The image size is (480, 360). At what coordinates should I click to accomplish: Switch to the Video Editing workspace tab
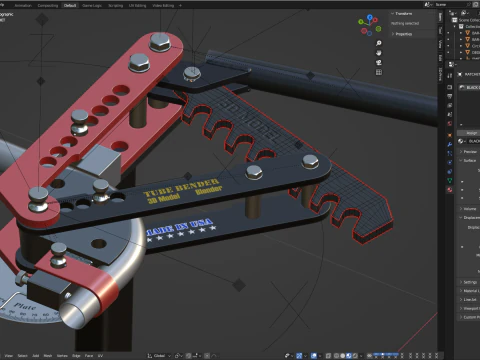(163, 5)
